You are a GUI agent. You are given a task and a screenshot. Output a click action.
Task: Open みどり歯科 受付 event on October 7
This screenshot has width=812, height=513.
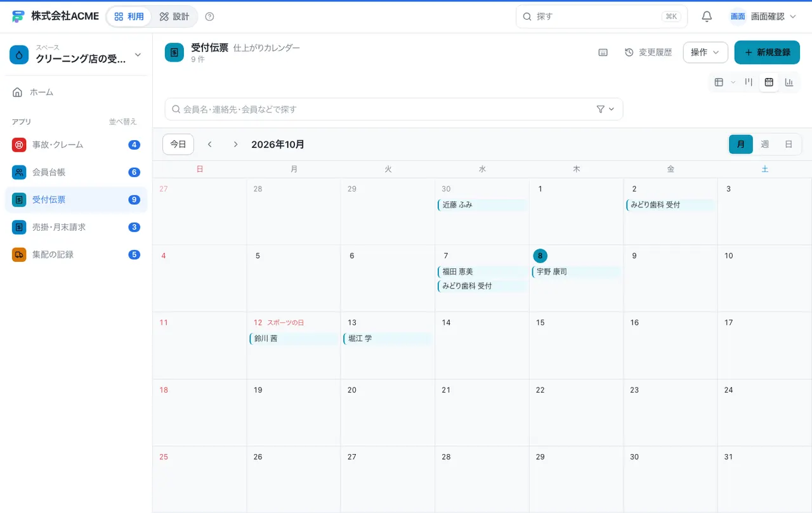coord(481,286)
